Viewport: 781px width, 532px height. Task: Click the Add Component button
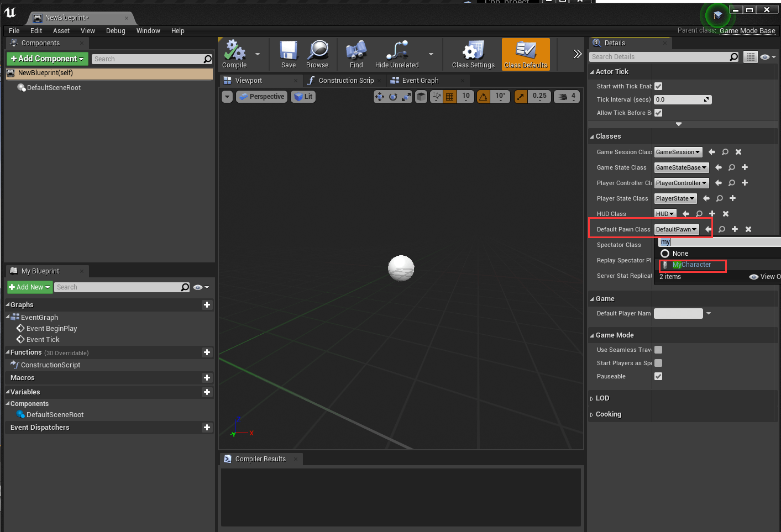[48, 59]
